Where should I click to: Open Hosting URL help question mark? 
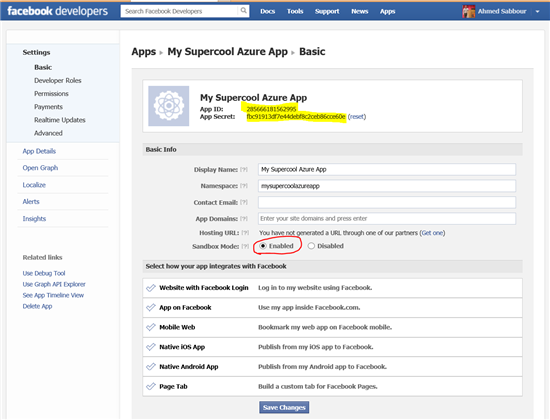coord(245,233)
